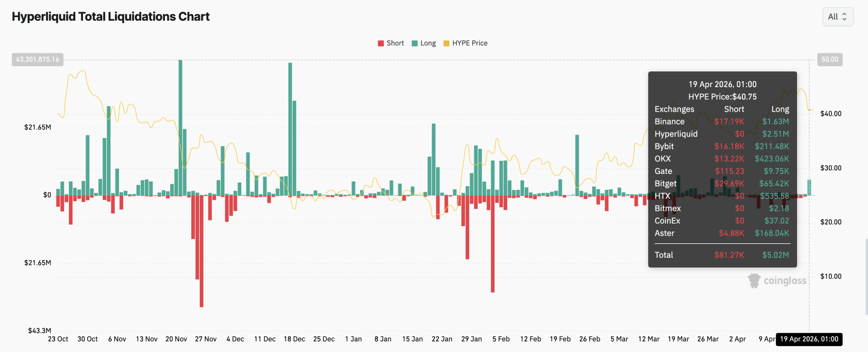The height and width of the screenshot is (352, 868).
Task: Click the "19 Mar" date on x-axis
Action: coord(678,339)
